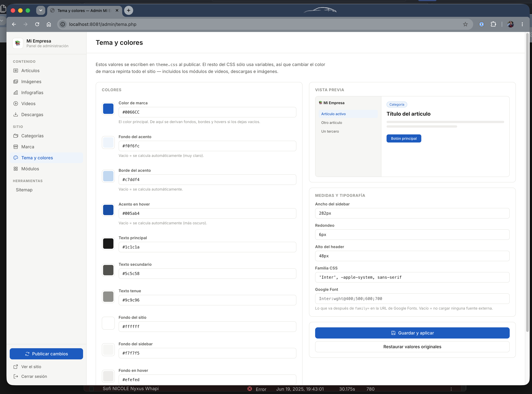Image resolution: width=532 pixels, height=394 pixels.
Task: Focus the Google Font input field
Action: click(412, 299)
